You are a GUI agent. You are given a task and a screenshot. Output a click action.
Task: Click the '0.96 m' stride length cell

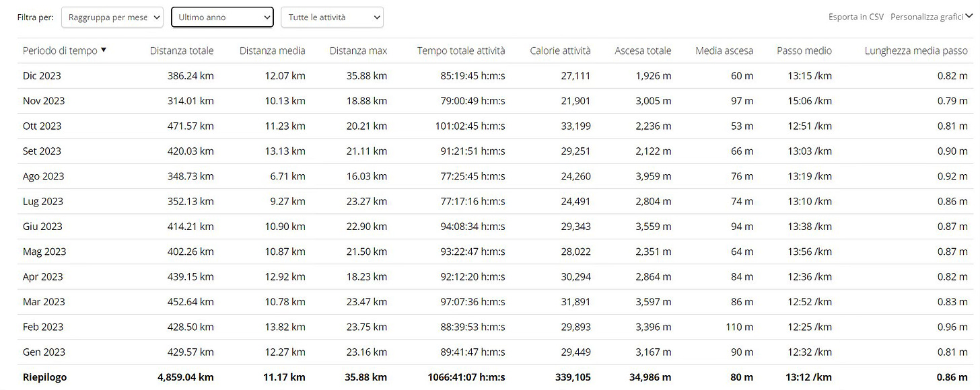click(x=952, y=327)
